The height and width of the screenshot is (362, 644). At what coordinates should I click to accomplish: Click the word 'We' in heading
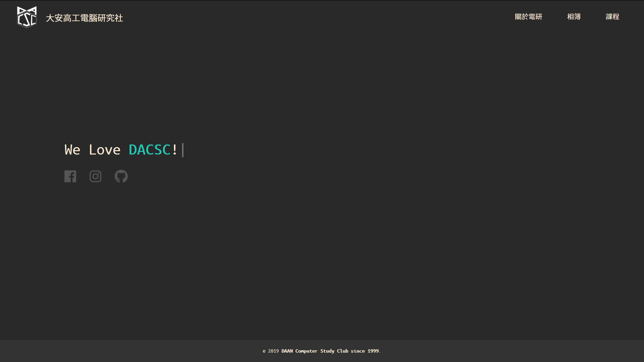coord(72,150)
